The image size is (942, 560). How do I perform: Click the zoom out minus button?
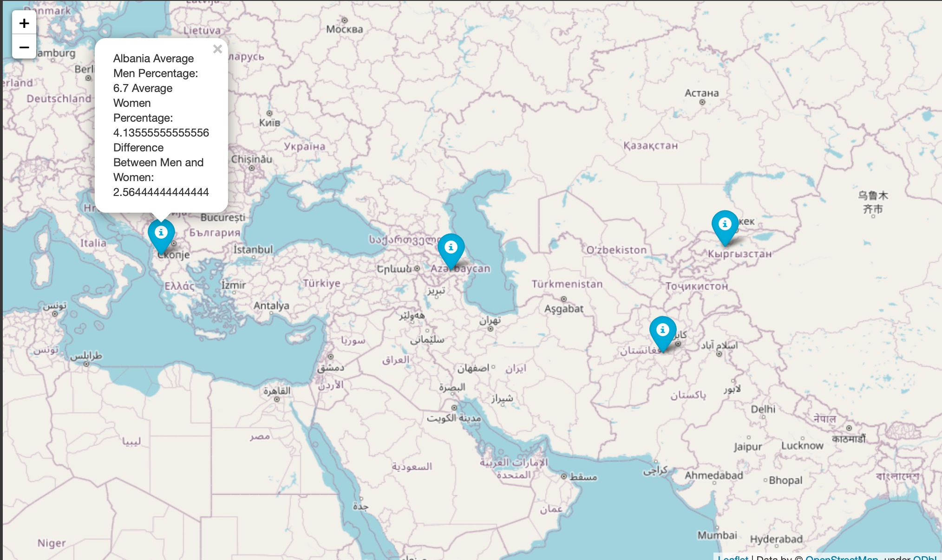pos(24,47)
